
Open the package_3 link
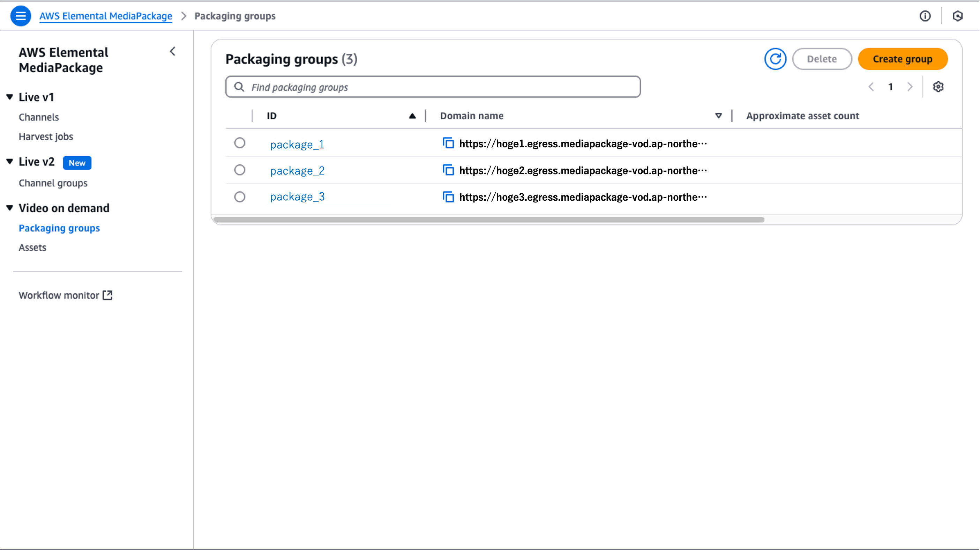[x=298, y=196]
